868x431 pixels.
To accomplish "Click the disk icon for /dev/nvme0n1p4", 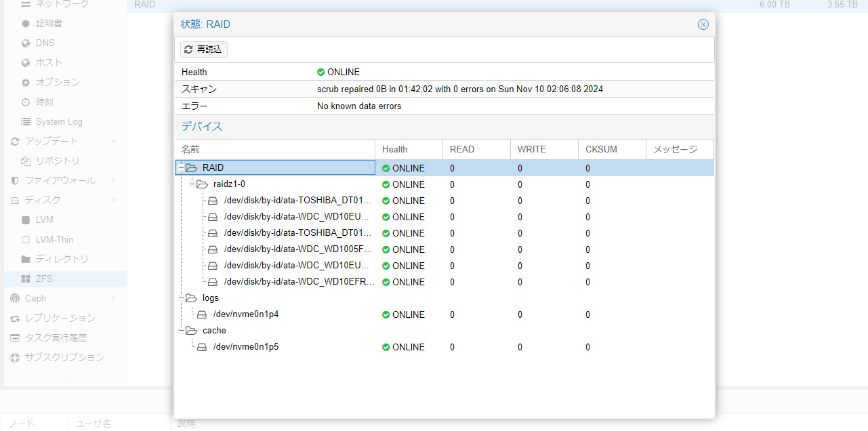I will 202,314.
